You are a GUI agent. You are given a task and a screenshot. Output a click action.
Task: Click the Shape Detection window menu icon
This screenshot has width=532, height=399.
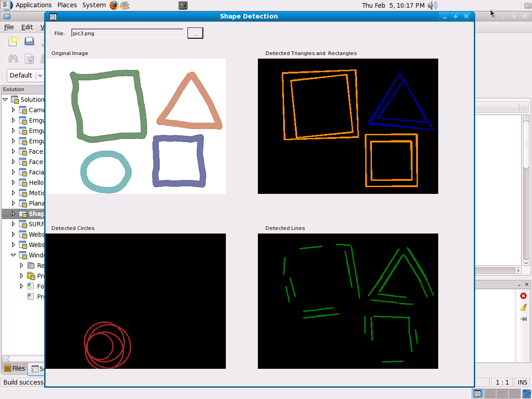tap(53, 17)
